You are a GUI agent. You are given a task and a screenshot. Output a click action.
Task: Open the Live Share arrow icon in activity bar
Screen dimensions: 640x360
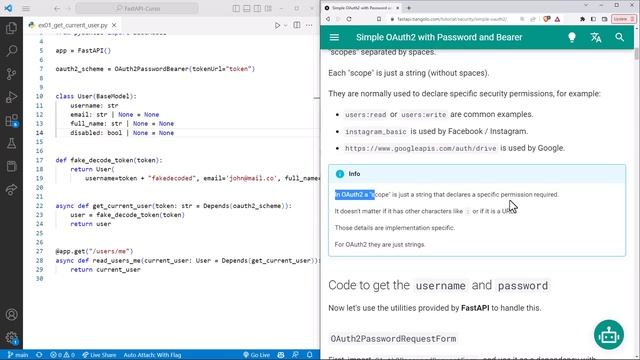11,189
